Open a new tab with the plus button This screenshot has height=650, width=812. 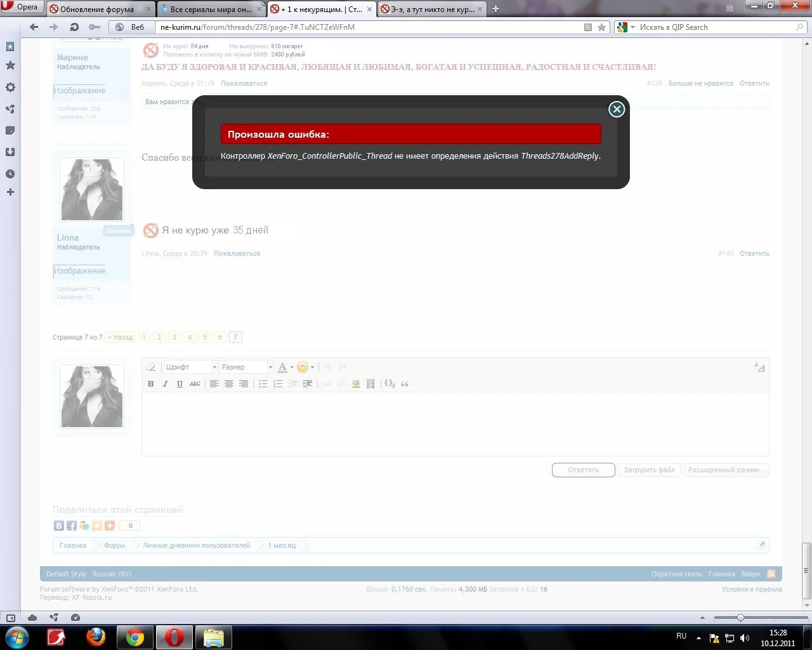pyautogui.click(x=496, y=9)
